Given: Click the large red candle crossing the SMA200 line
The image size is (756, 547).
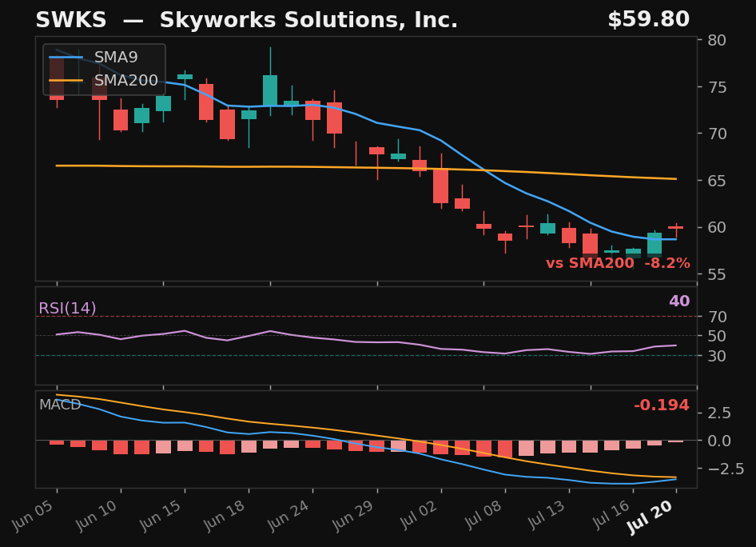Looking at the screenshot, I should 440,186.
